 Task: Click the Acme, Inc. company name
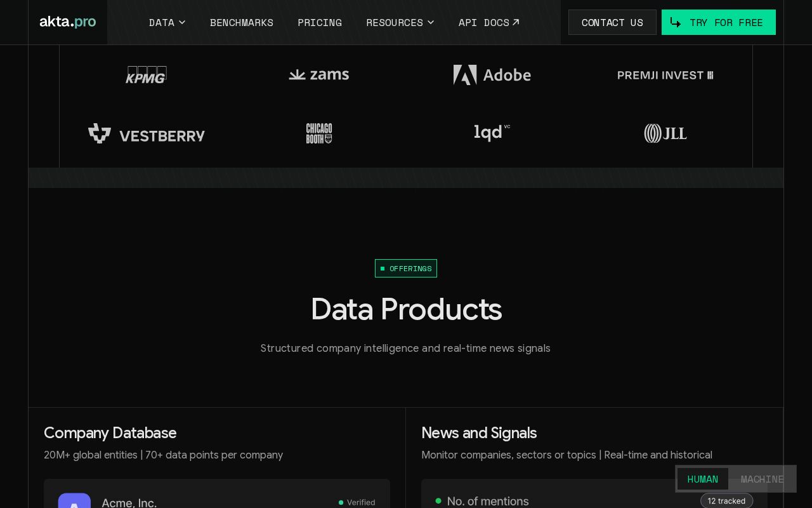(129, 502)
